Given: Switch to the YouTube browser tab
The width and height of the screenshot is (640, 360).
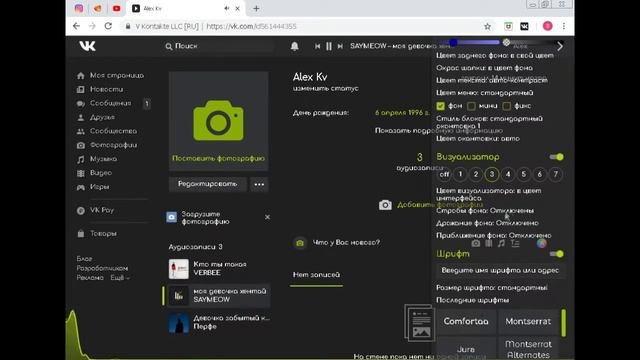Looking at the screenshot, I should click(117, 8).
